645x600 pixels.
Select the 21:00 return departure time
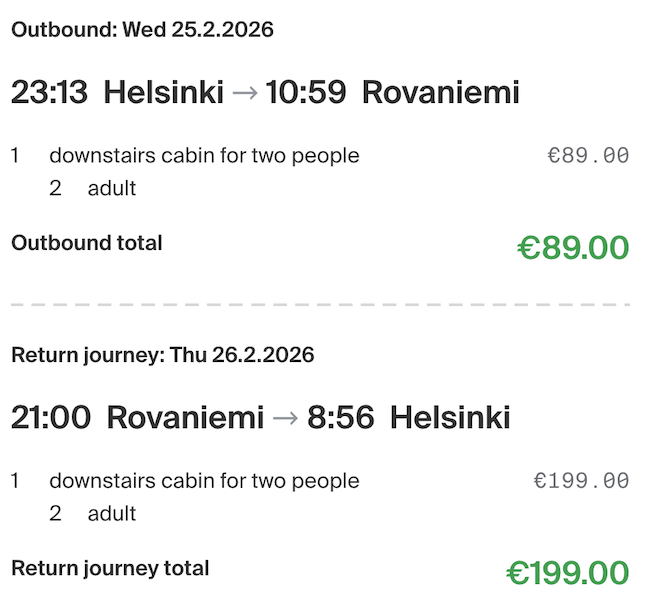pos(51,417)
